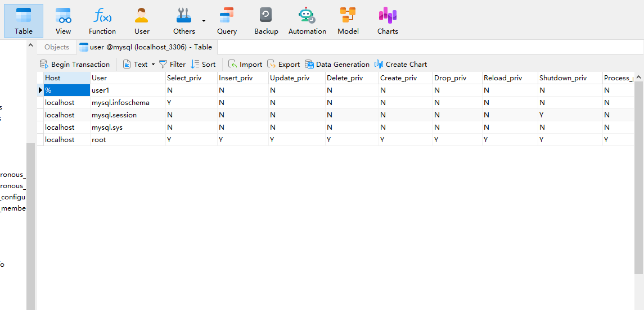
Task: Click Create_priv Y for root
Action: (x=406, y=139)
